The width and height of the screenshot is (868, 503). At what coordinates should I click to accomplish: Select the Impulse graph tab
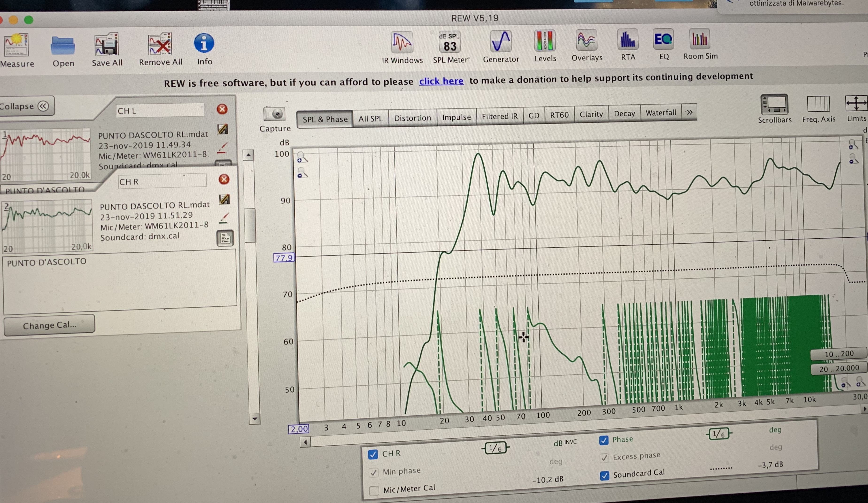click(x=456, y=117)
